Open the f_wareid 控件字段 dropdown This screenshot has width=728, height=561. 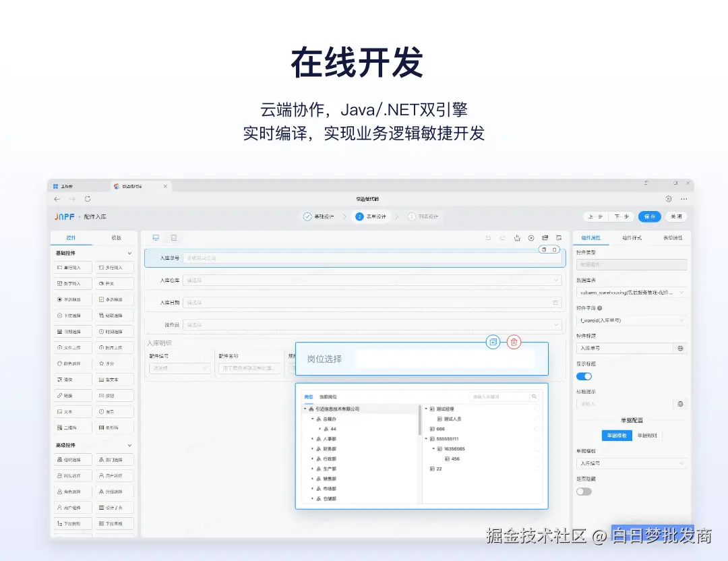click(632, 320)
